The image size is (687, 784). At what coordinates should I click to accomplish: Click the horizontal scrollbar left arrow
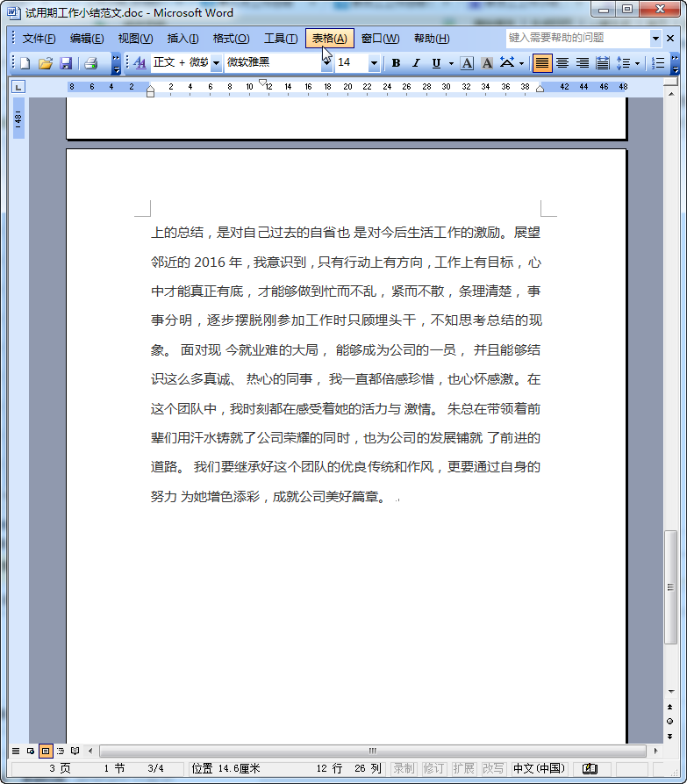pos(90,751)
